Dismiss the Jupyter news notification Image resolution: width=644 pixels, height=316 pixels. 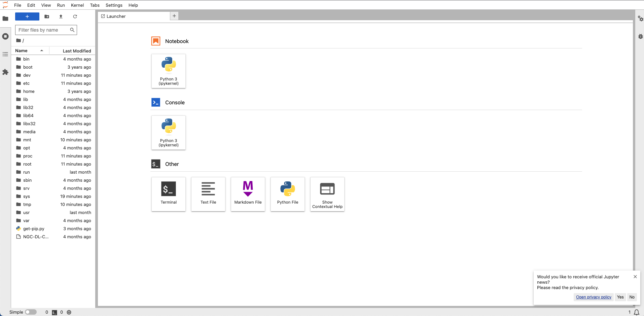pyautogui.click(x=635, y=277)
